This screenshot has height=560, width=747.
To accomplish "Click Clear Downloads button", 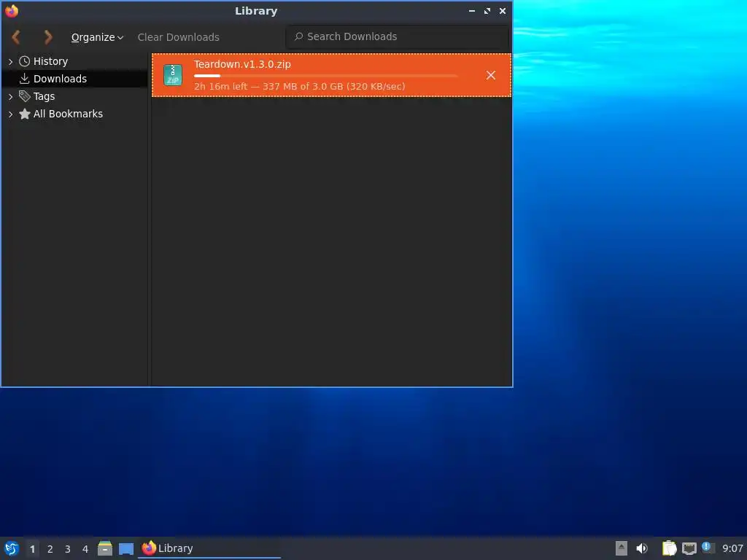I will pyautogui.click(x=178, y=37).
